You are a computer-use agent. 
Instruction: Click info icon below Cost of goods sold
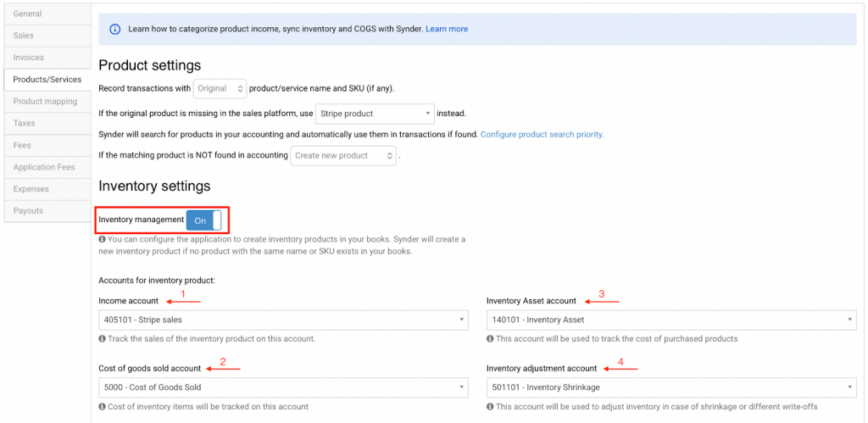tap(103, 407)
